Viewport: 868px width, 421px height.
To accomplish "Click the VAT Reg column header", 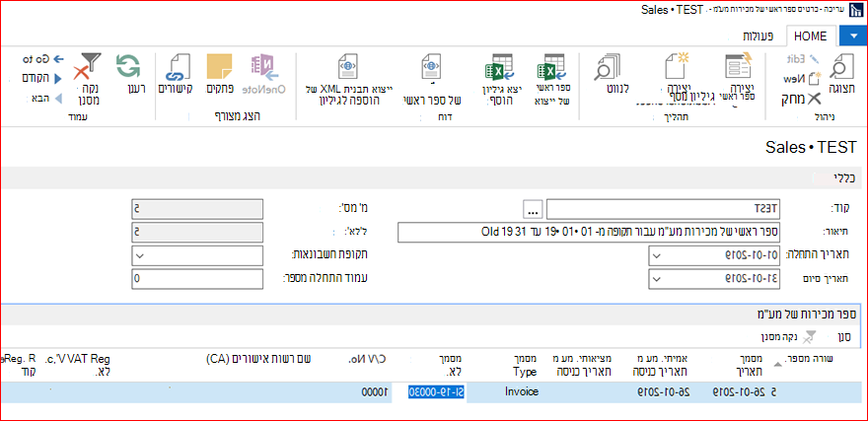I will [79, 365].
